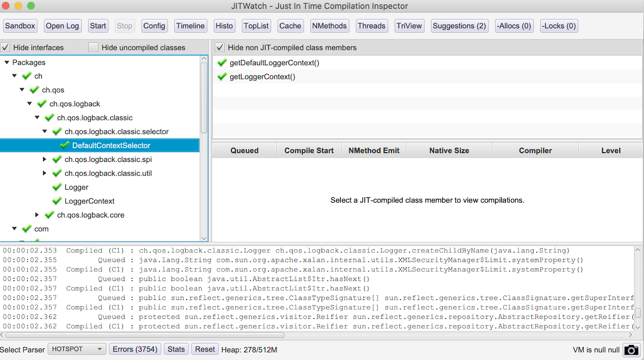Click the Stop button
Viewport: 644px width, 360px height.
pyautogui.click(x=124, y=26)
